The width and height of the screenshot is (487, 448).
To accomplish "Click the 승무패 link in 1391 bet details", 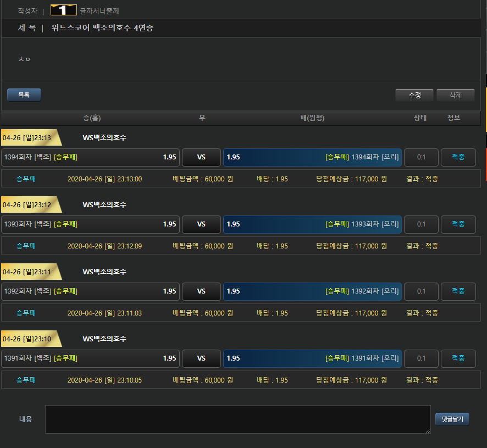I will pos(26,380).
